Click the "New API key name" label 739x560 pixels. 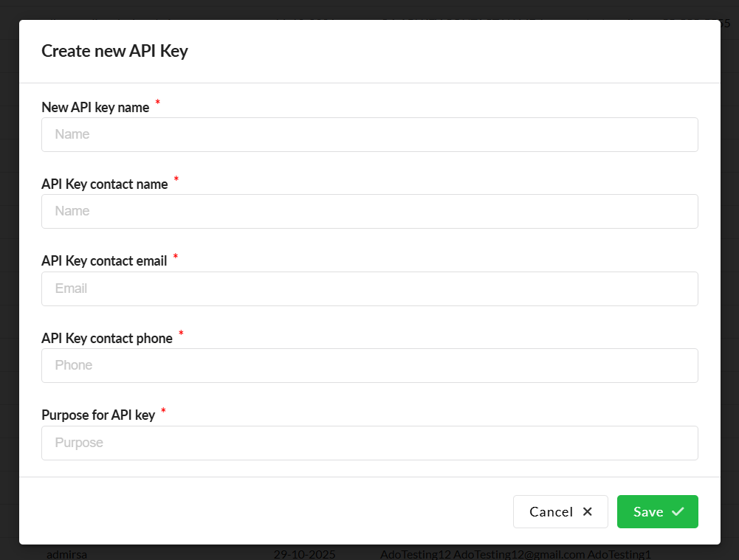tap(95, 108)
